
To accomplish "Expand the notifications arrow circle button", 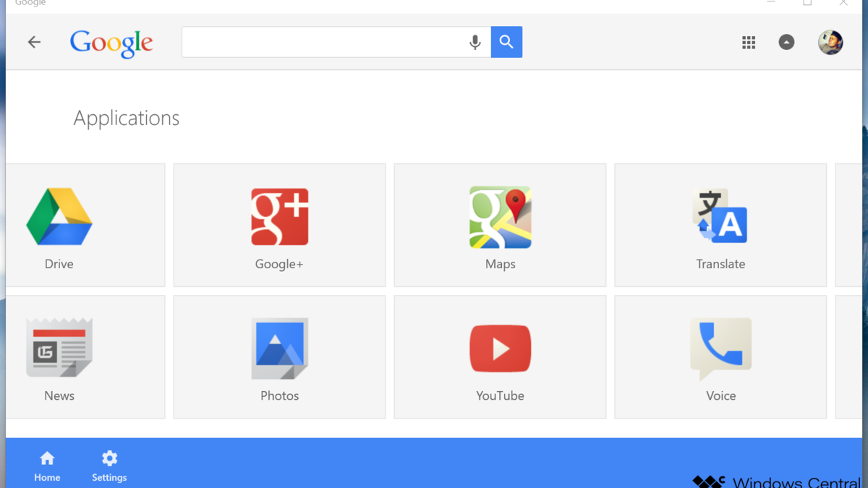I will [x=786, y=43].
